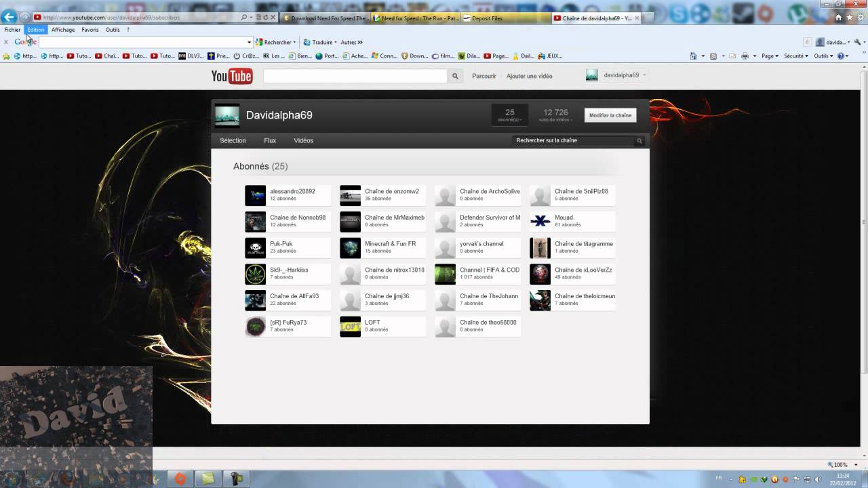868x488 pixels.
Task: Click the browser Forward arrow button
Action: [24, 17]
